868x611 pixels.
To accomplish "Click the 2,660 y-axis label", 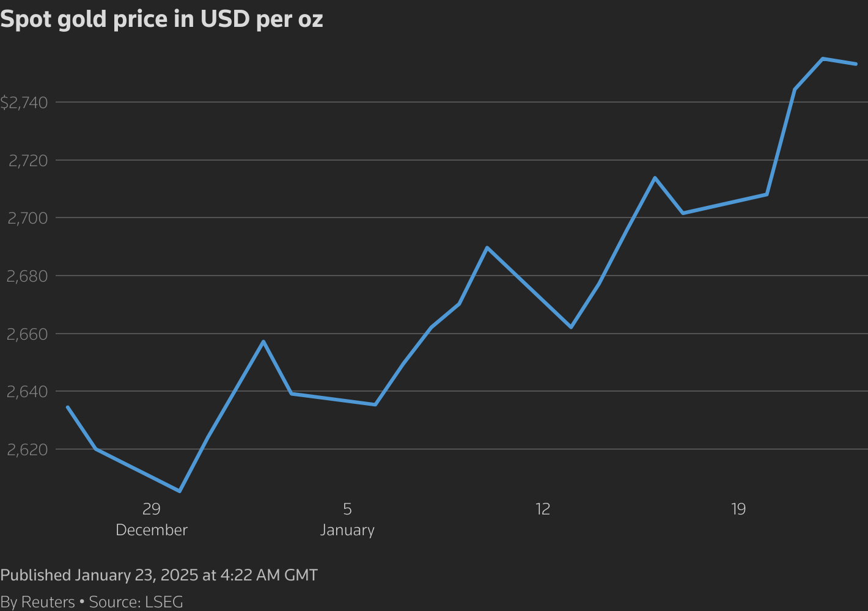I will click(27, 334).
